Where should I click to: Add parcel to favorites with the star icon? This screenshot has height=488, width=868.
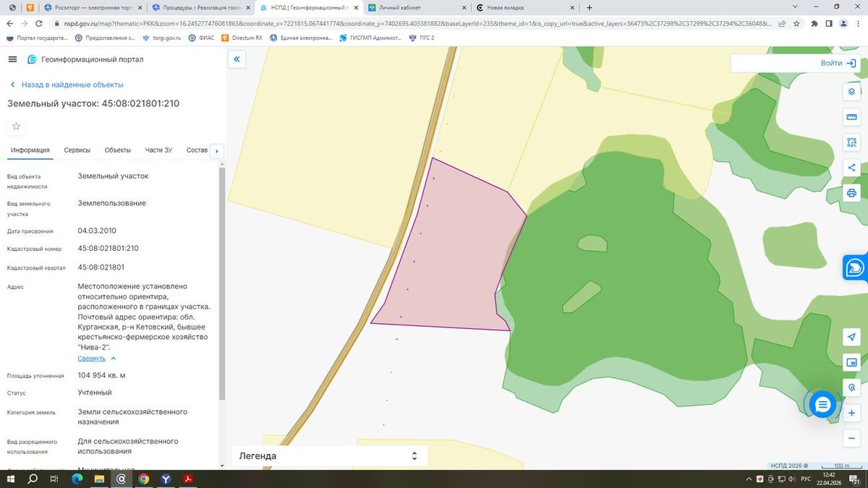pos(17,127)
